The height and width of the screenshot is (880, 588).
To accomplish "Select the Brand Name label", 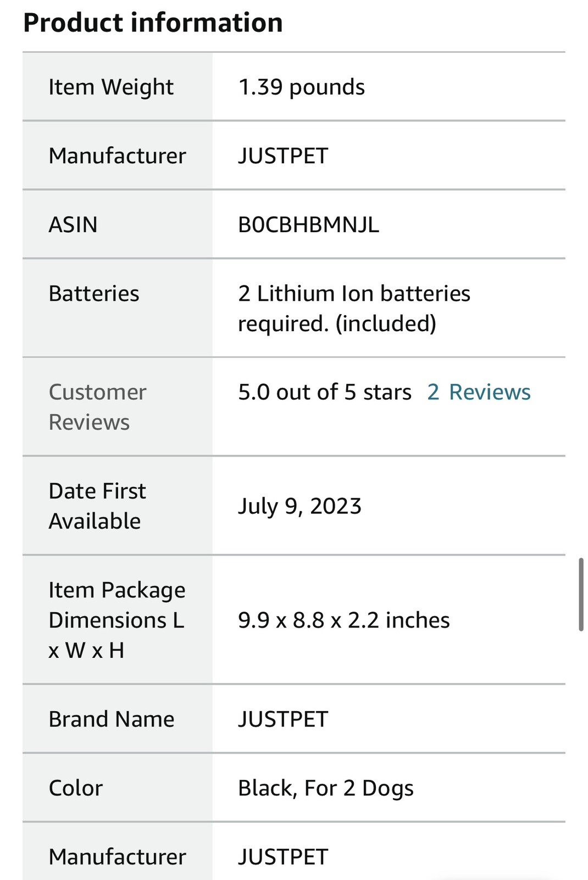I will coord(112,719).
